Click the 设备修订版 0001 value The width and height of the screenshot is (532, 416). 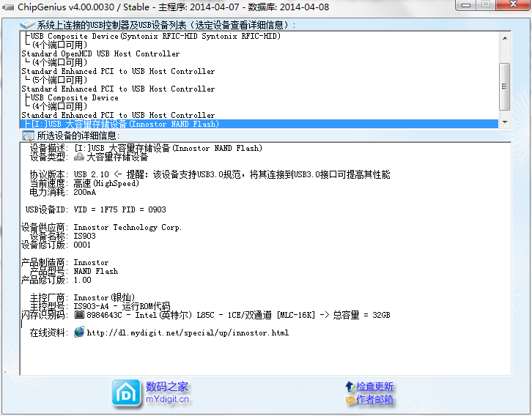tap(82, 245)
